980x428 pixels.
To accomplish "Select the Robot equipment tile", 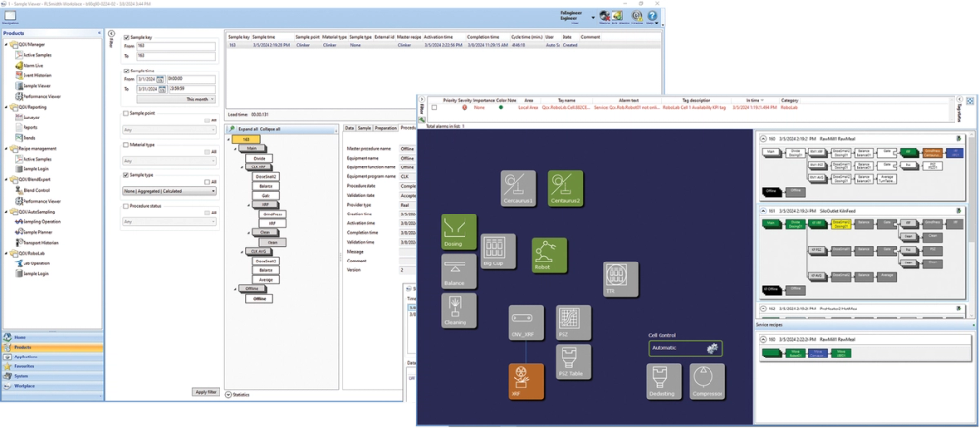I will [x=550, y=255].
